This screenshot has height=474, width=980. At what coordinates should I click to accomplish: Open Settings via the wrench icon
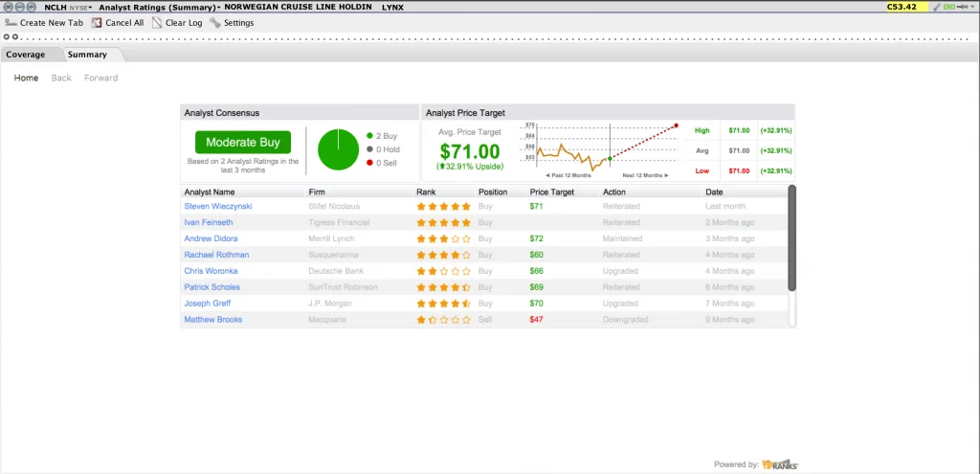pyautogui.click(x=215, y=23)
